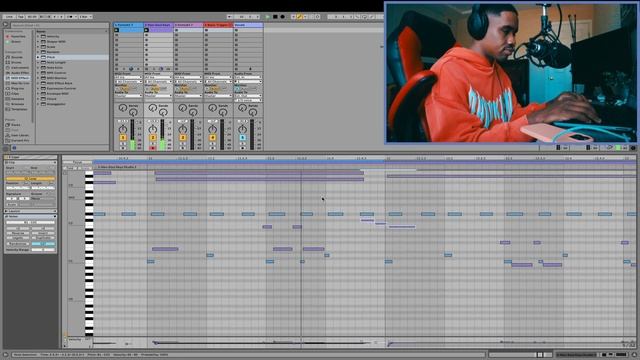Screen dimensions: 640x360
Task: Select the Vocals track header
Action: click(248, 25)
